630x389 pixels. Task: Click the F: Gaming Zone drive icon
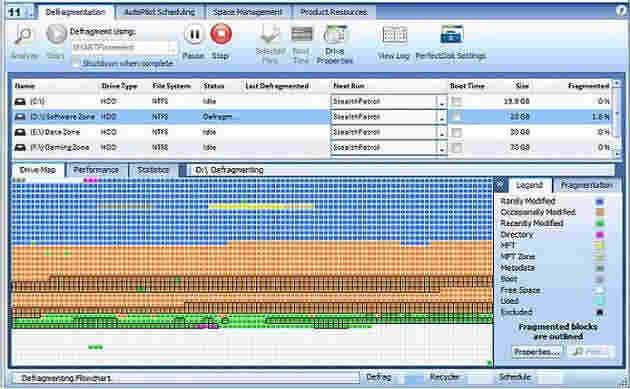tap(20, 147)
